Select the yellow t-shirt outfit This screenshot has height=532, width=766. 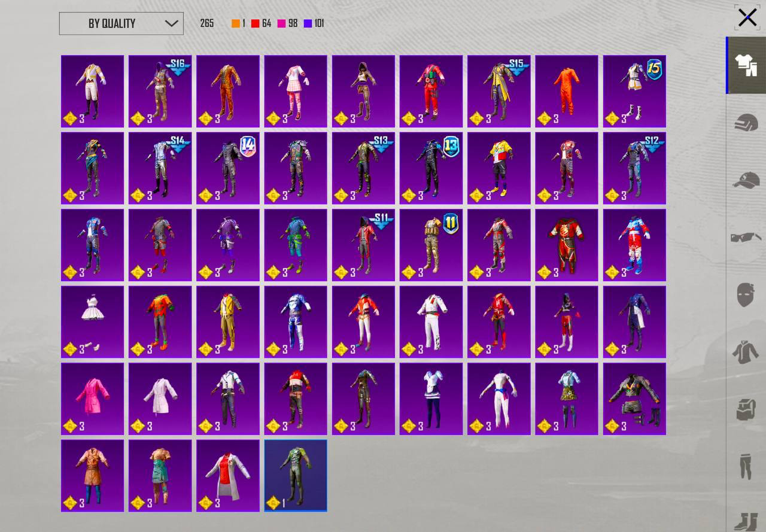pos(499,168)
